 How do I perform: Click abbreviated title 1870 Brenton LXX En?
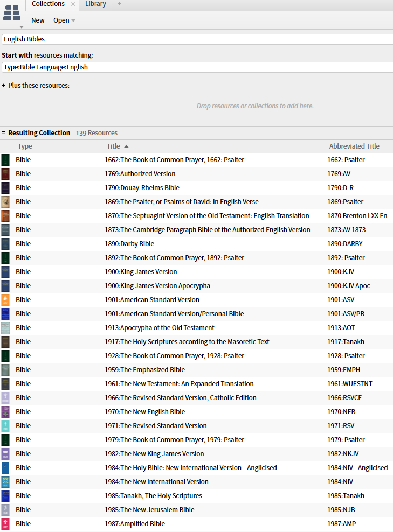point(357,216)
